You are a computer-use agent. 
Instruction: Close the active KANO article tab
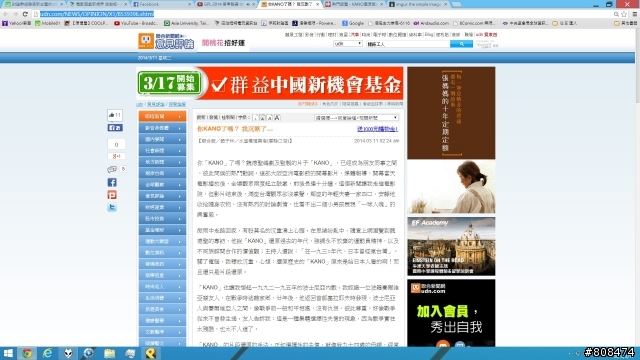(x=318, y=4)
